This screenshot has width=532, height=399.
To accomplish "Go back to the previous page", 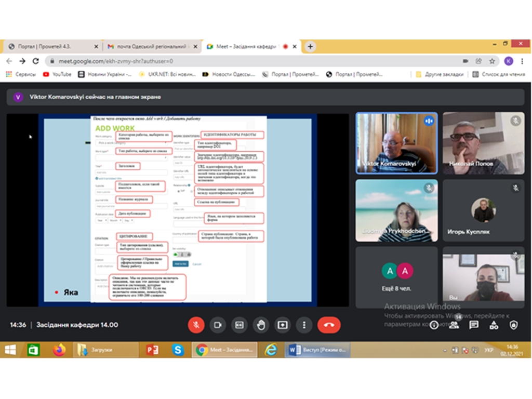I will coord(9,61).
